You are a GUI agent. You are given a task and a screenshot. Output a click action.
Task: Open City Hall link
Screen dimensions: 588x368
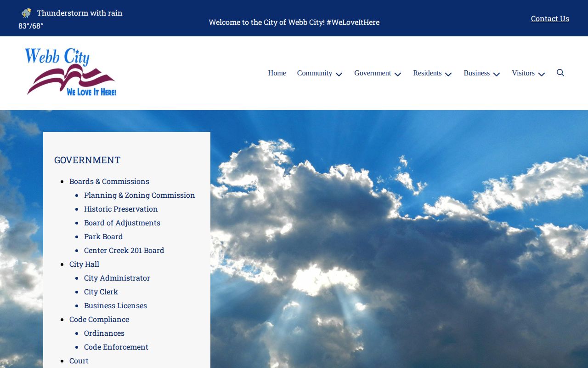click(84, 264)
